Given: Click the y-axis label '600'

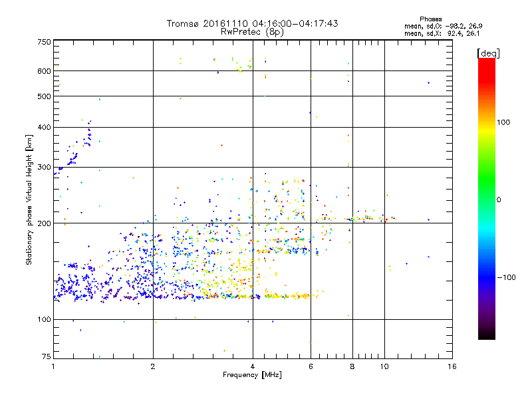Looking at the screenshot, I should point(44,71).
